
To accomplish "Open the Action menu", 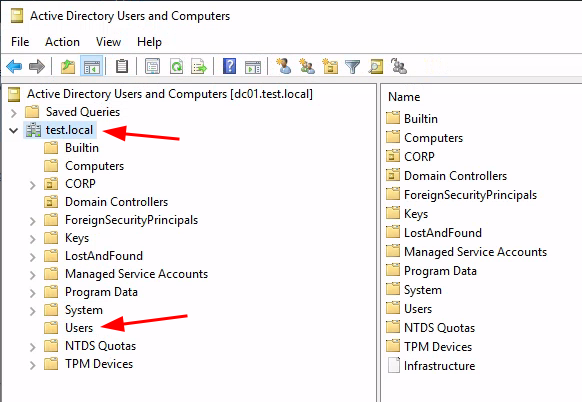I will pos(62,42).
